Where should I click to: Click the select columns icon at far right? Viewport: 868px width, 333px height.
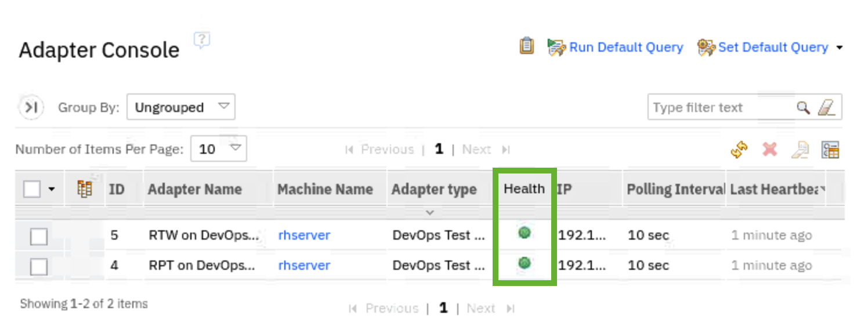(830, 150)
